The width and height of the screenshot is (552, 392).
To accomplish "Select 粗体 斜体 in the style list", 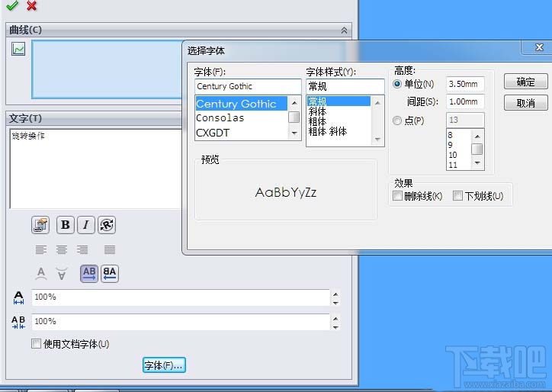I will 339,131.
